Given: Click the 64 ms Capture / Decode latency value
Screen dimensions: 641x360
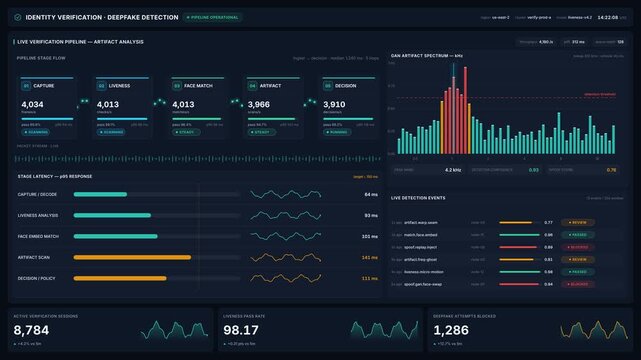Looking at the screenshot, I should [x=371, y=195].
